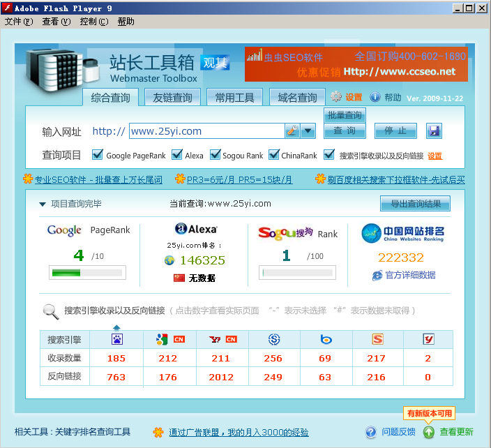Toggle the Google PageRank checkbox

98,154
